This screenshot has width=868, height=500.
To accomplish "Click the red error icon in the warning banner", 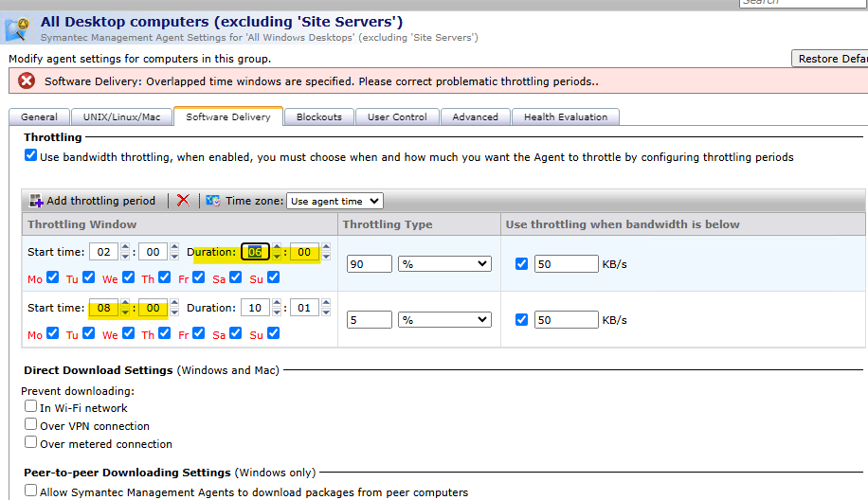I will point(27,81).
